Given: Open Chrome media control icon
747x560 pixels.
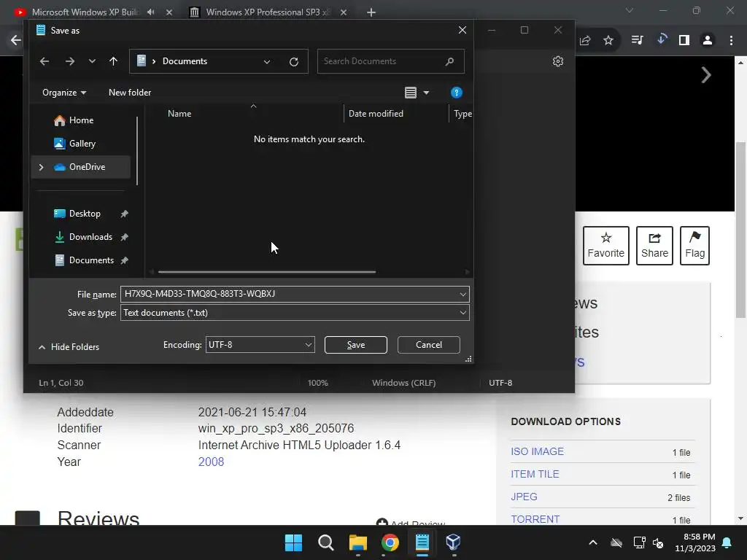Looking at the screenshot, I should click(637, 40).
